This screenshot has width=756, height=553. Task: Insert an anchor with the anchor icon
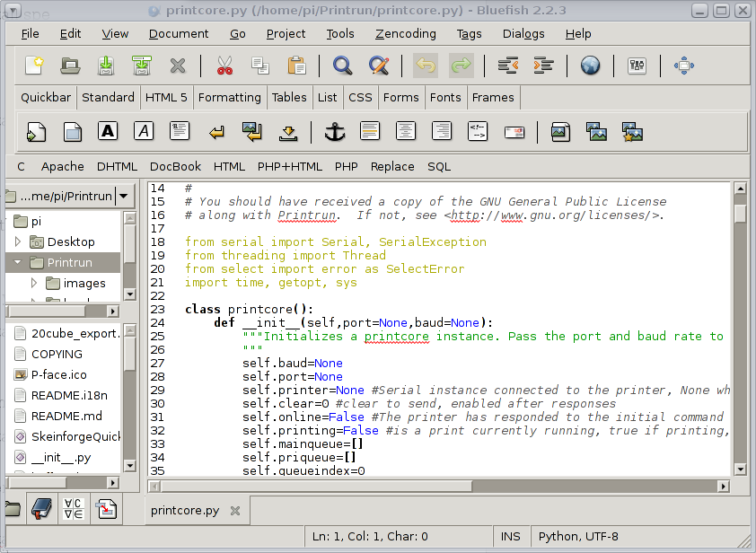335,132
